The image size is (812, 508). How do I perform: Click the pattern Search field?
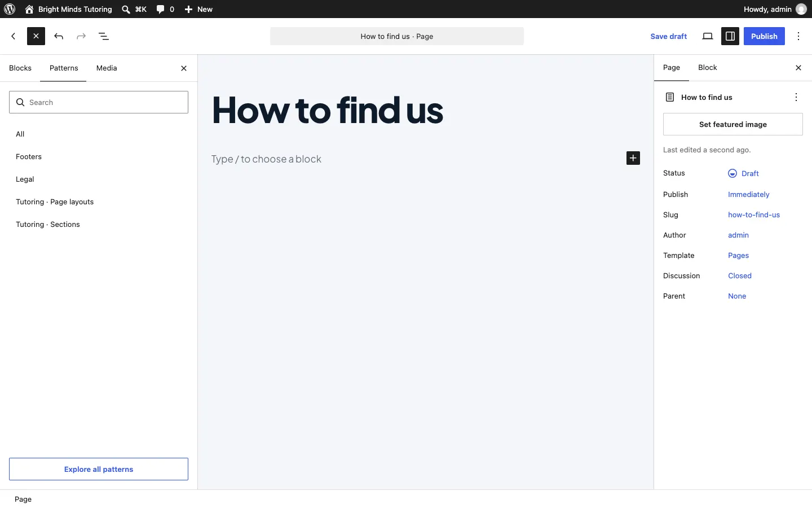(x=99, y=102)
